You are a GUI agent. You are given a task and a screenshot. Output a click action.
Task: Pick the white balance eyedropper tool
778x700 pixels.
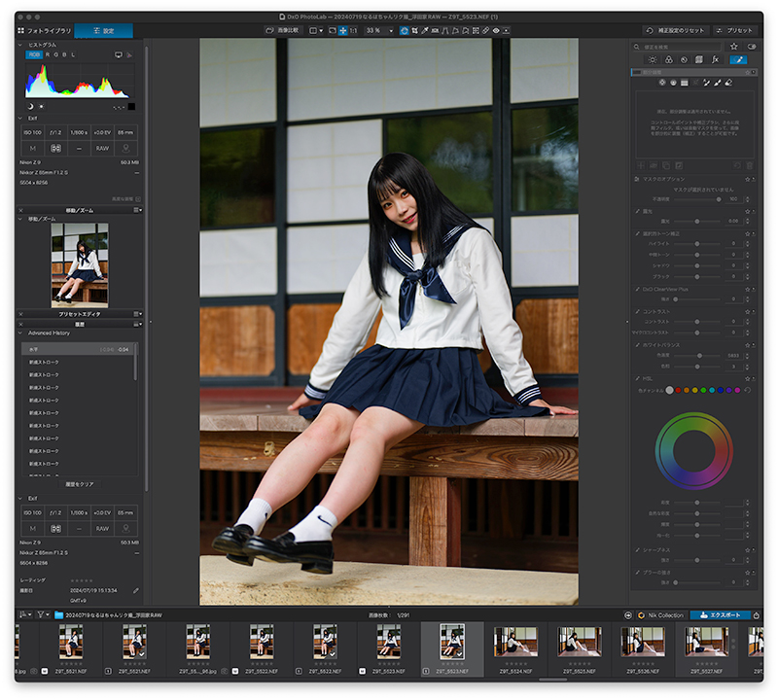[x=425, y=31]
